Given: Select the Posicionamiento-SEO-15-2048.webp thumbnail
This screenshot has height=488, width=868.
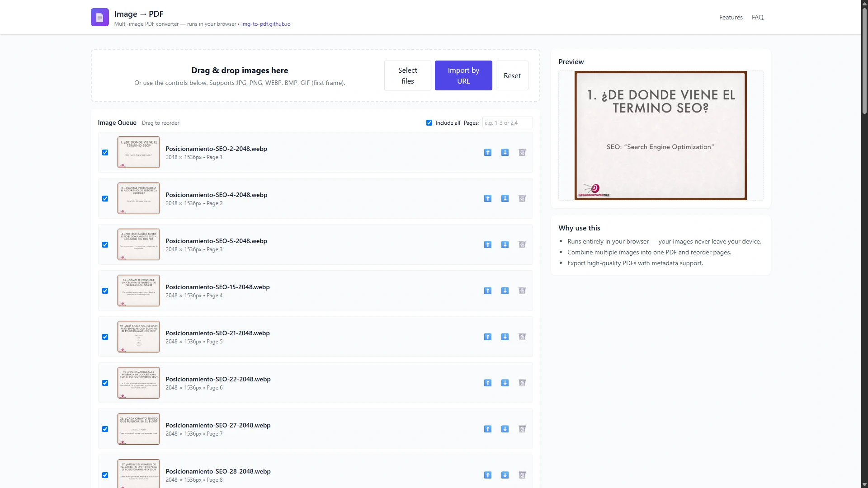Looking at the screenshot, I should [x=139, y=291].
